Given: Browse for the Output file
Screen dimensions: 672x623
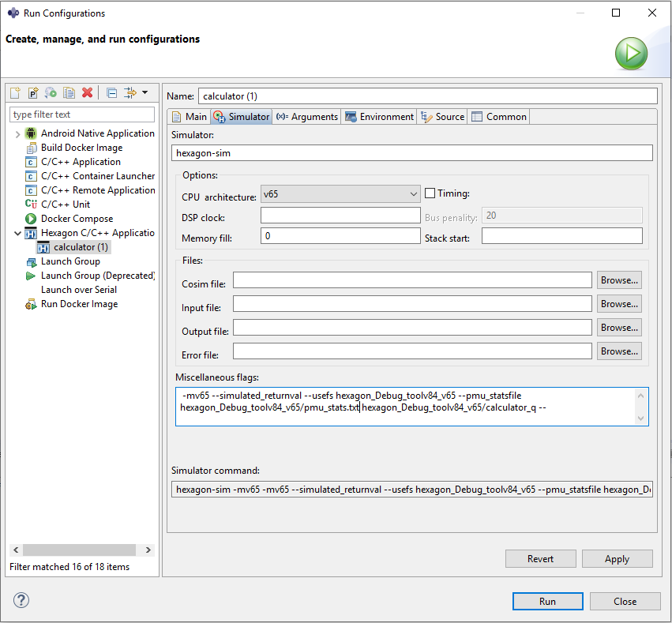Looking at the screenshot, I should pos(619,328).
